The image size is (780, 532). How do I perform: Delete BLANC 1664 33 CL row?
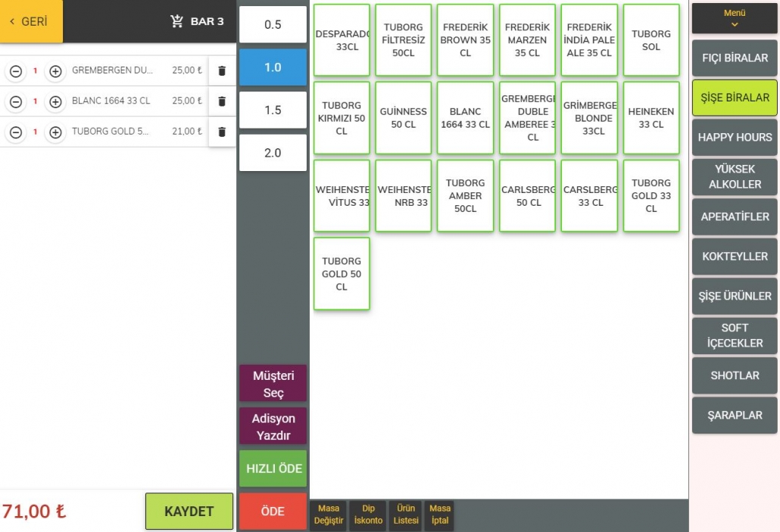tap(222, 101)
